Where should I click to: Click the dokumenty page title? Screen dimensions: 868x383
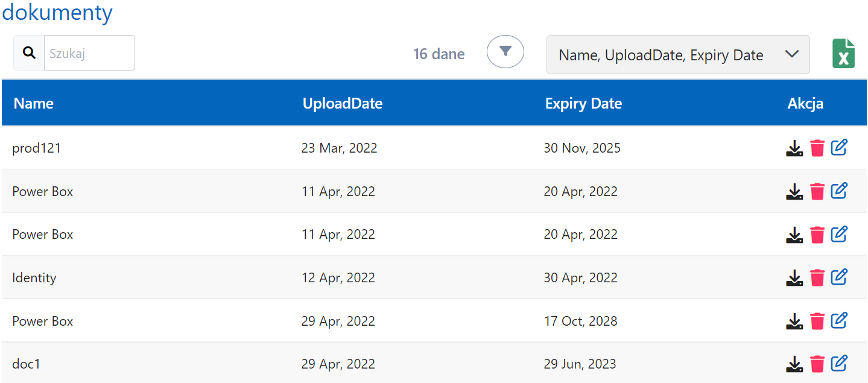pos(57,12)
